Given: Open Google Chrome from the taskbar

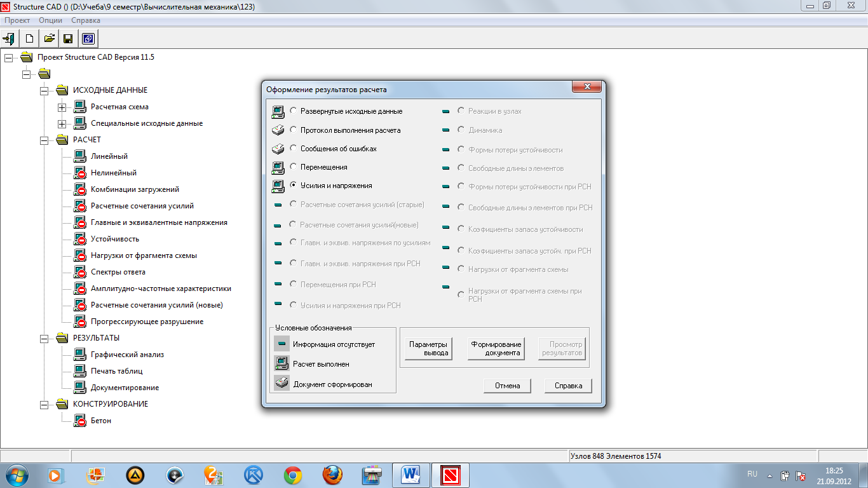Looking at the screenshot, I should click(x=293, y=475).
